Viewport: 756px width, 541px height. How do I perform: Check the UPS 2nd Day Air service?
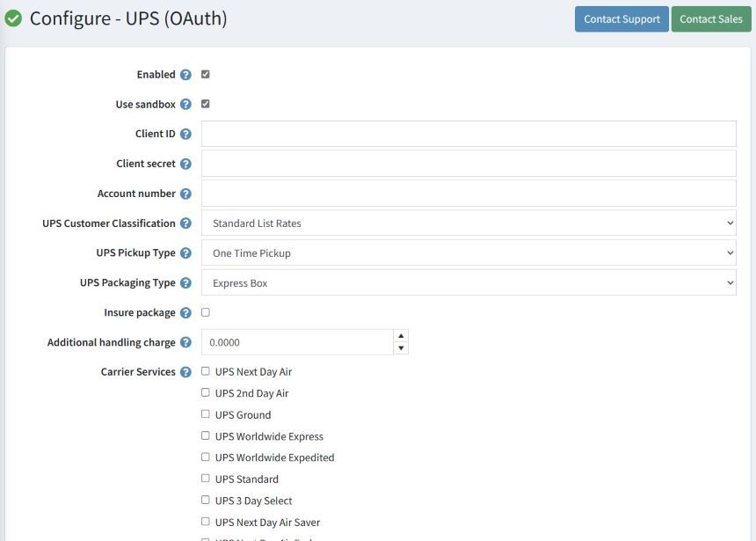(206, 392)
